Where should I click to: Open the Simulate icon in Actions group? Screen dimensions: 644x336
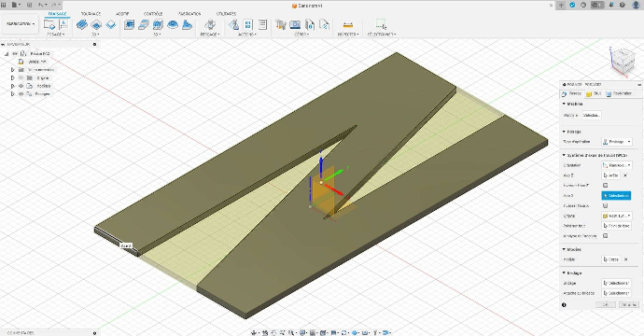[248, 25]
